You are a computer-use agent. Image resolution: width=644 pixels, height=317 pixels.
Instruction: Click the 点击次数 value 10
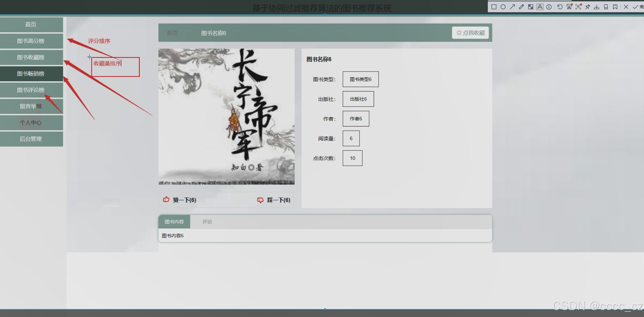click(353, 158)
